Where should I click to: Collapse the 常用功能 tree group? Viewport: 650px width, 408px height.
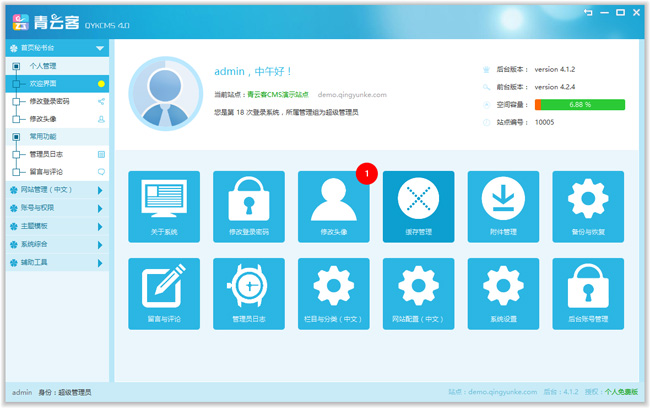tap(16, 136)
